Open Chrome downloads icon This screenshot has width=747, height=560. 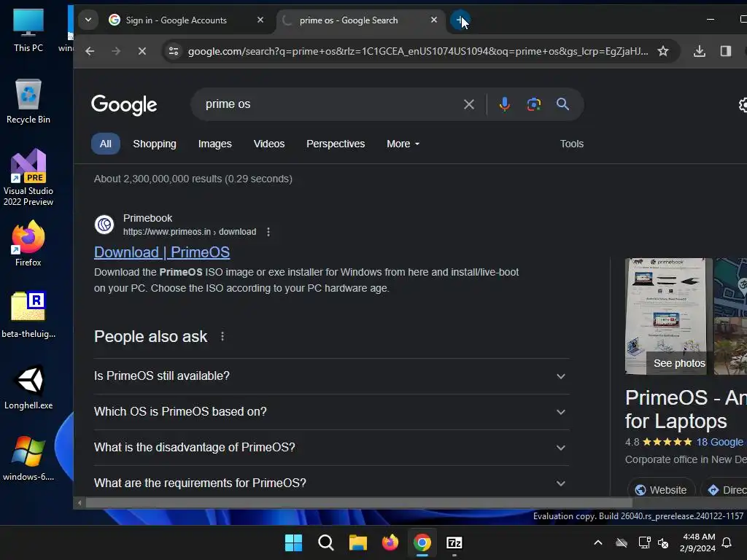click(700, 51)
